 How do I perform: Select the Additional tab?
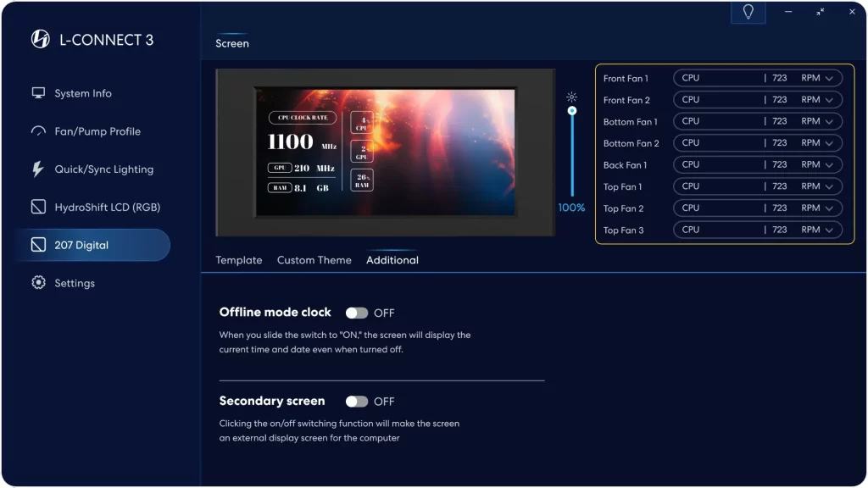pos(392,260)
